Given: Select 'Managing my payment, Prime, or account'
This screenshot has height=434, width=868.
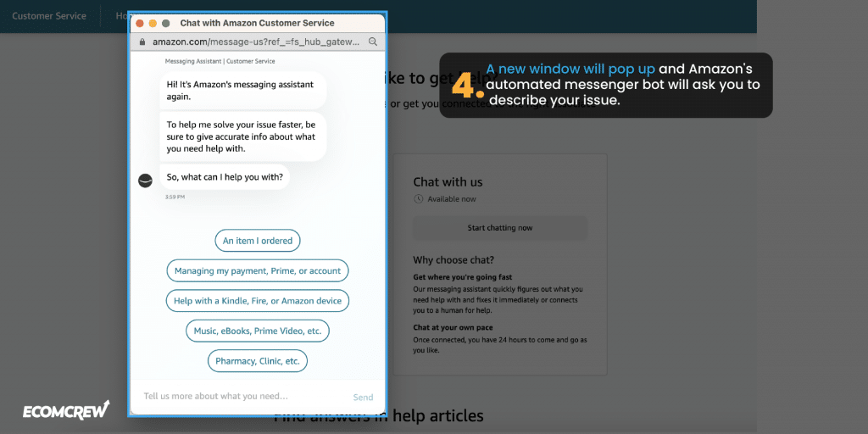Looking at the screenshot, I should (x=258, y=270).
